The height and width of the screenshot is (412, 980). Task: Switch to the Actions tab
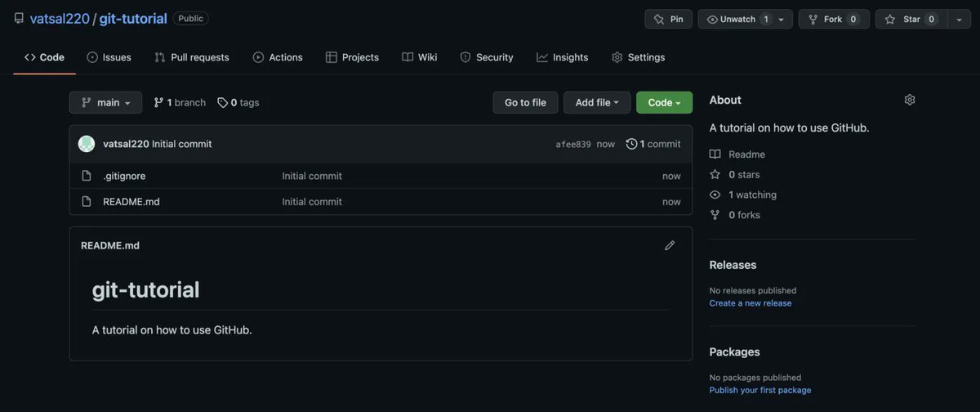tap(278, 57)
